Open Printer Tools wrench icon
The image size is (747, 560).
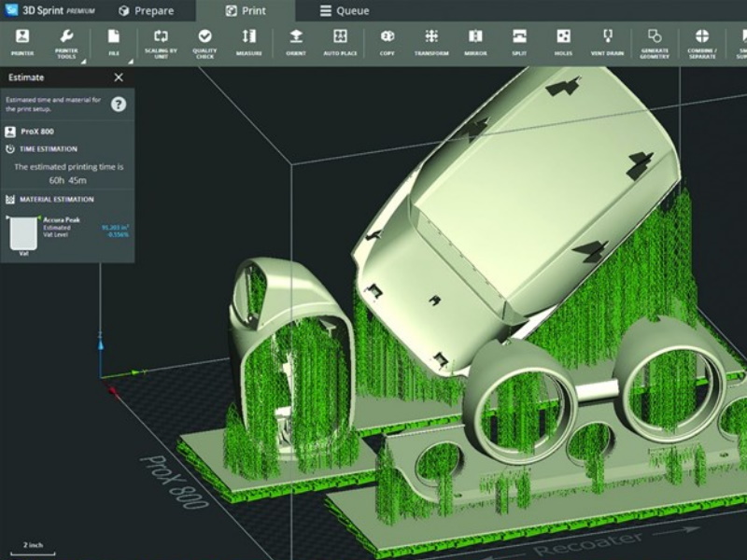[x=66, y=36]
